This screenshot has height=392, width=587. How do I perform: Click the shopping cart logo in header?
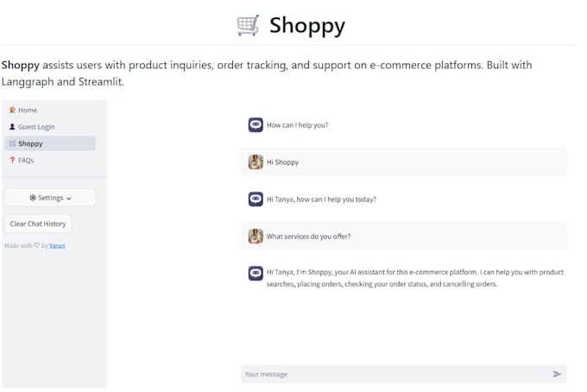coord(249,25)
